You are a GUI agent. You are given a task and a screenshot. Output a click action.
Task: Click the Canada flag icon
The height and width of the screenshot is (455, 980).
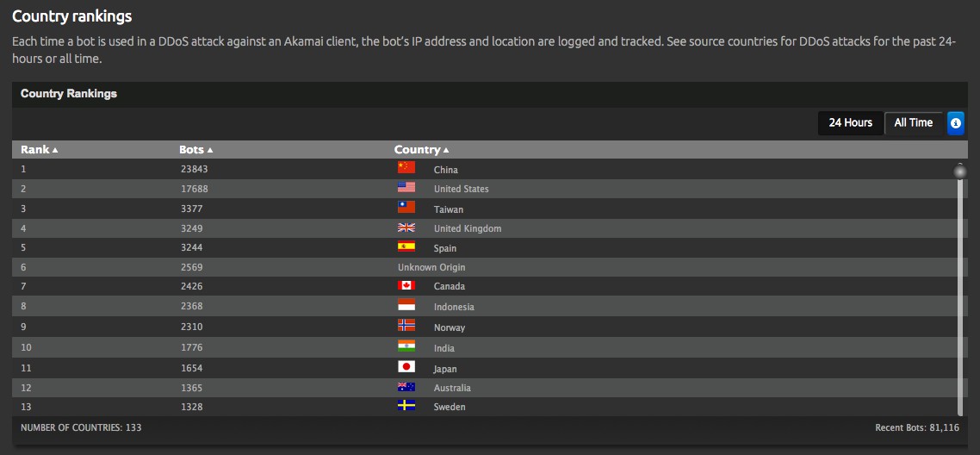[406, 285]
